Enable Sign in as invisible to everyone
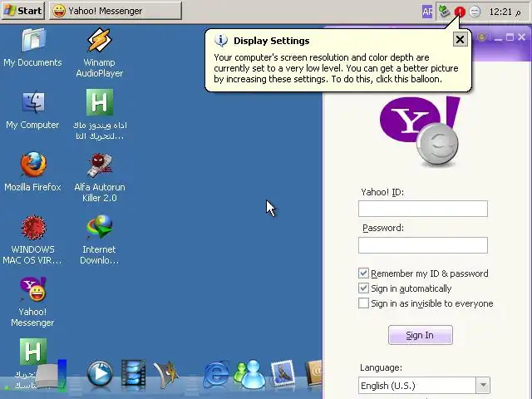Screen dimensions: 532x399 [363, 303]
